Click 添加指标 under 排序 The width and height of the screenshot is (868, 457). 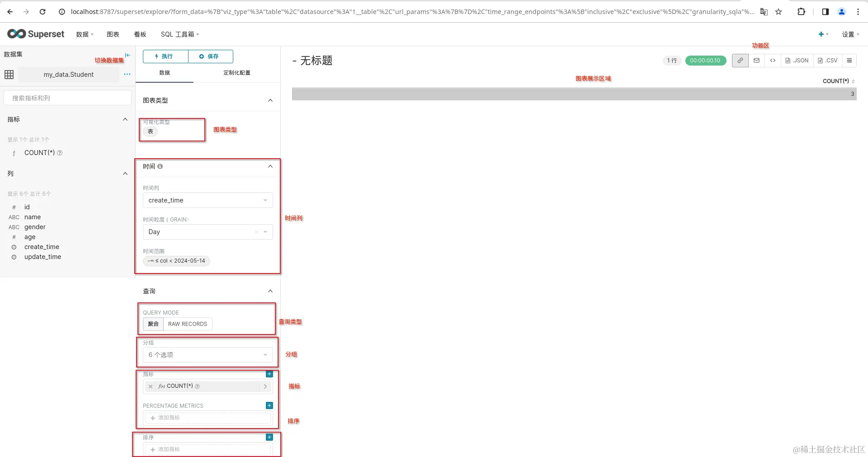pos(208,449)
